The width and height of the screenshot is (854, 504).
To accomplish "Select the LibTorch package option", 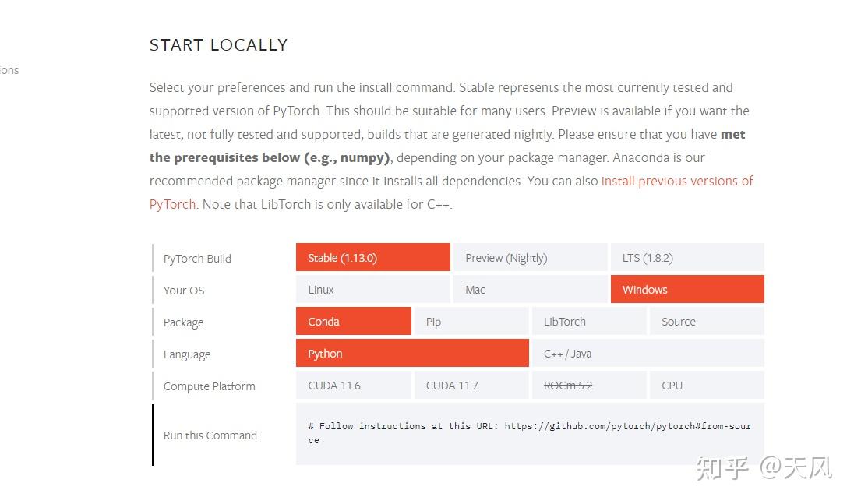I will (x=588, y=322).
